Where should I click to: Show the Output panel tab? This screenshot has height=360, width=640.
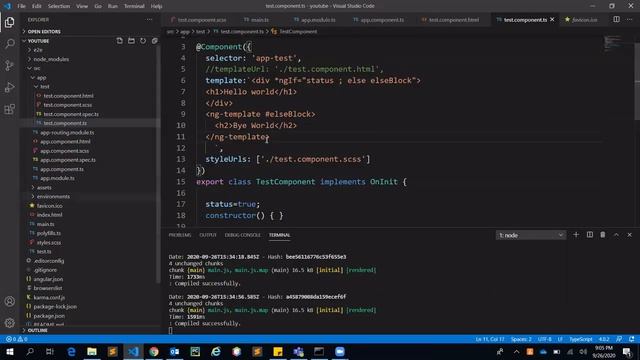[208, 235]
